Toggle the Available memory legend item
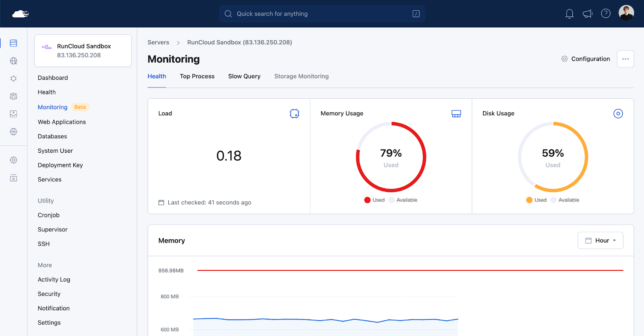The width and height of the screenshot is (644, 336). (x=403, y=200)
